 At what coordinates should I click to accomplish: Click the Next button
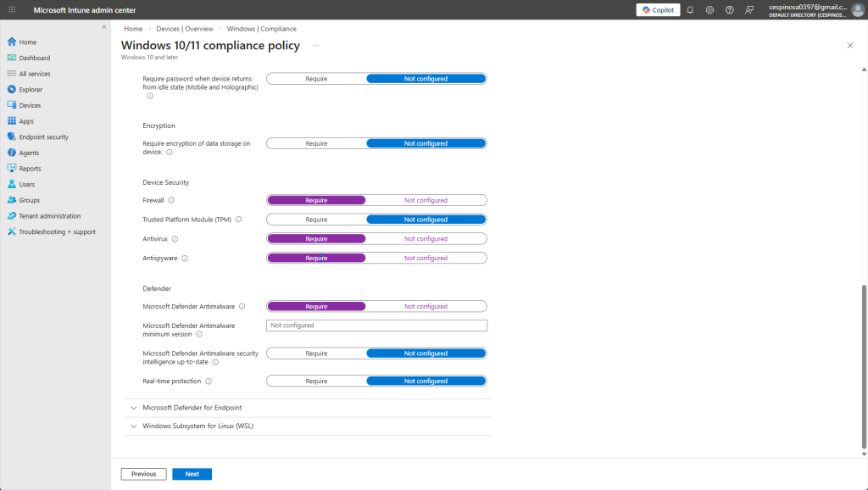tap(192, 474)
